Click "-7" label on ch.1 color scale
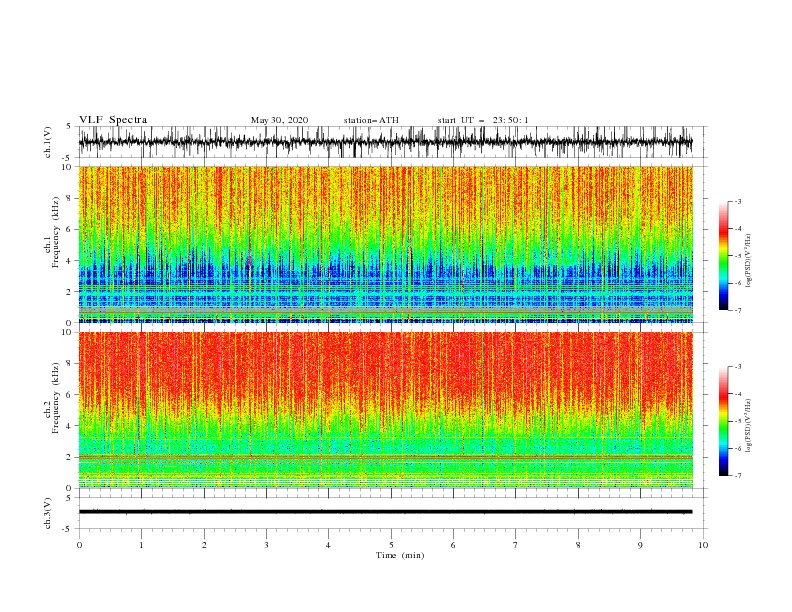792x612 pixels. (737, 310)
